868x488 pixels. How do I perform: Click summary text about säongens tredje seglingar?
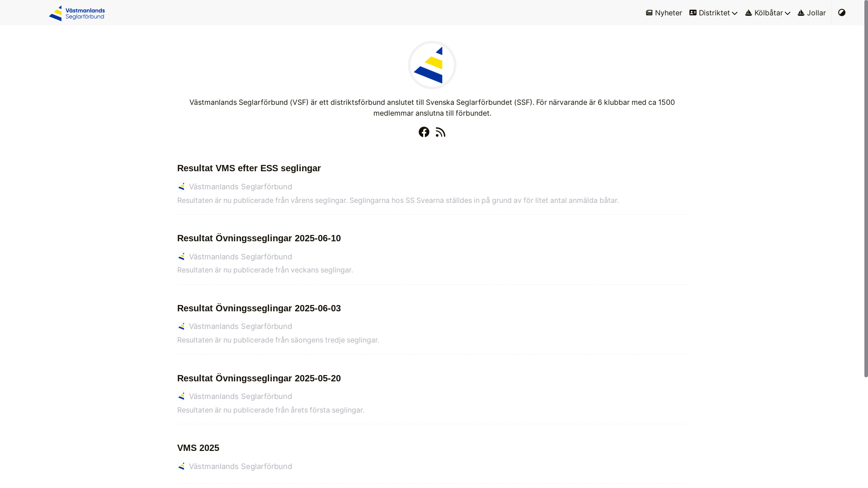click(x=278, y=340)
